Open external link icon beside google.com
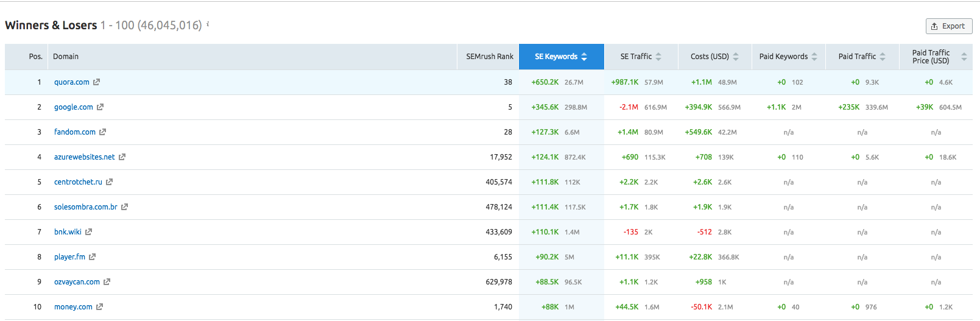Viewport: 980px width, 321px height. [100, 107]
